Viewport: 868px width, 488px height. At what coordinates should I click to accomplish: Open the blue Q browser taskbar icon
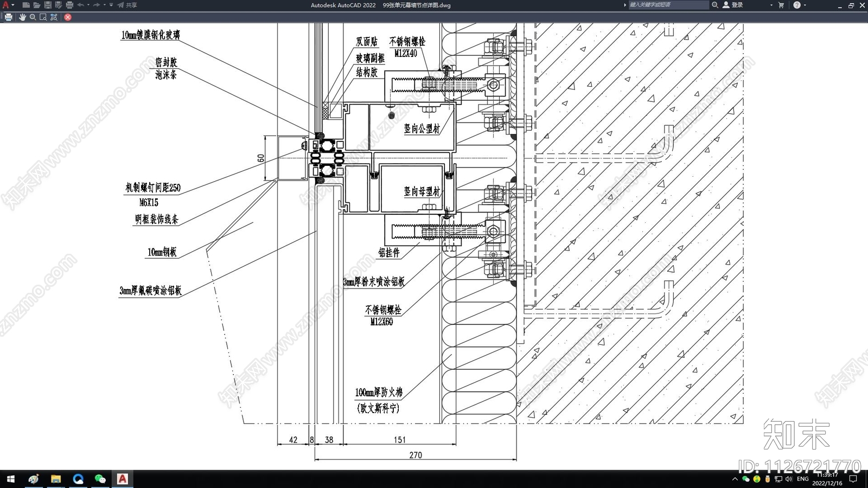[x=78, y=479]
